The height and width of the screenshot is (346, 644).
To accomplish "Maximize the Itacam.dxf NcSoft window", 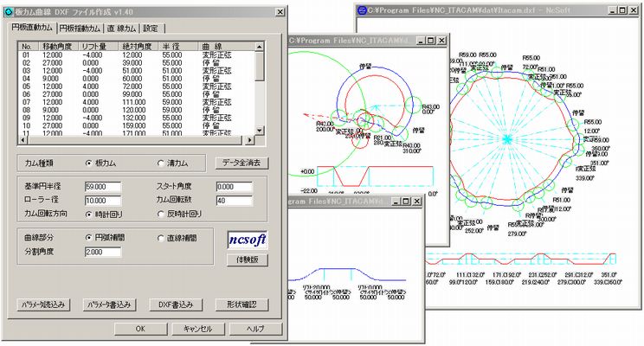I will click(x=621, y=11).
